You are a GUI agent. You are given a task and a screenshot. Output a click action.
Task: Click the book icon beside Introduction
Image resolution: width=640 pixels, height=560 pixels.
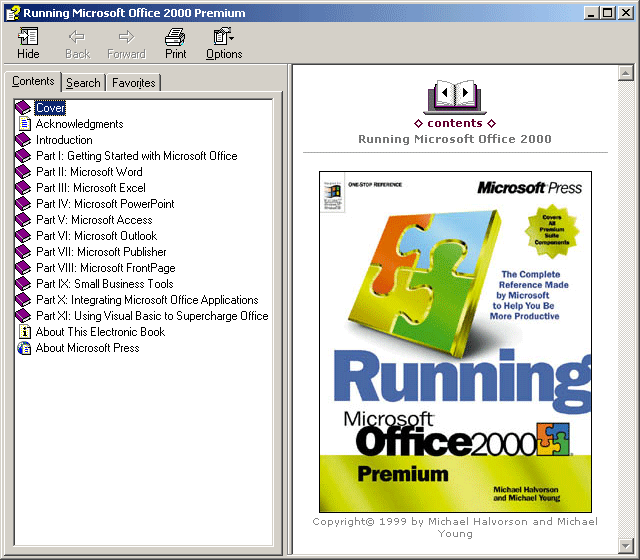pyautogui.click(x=23, y=140)
